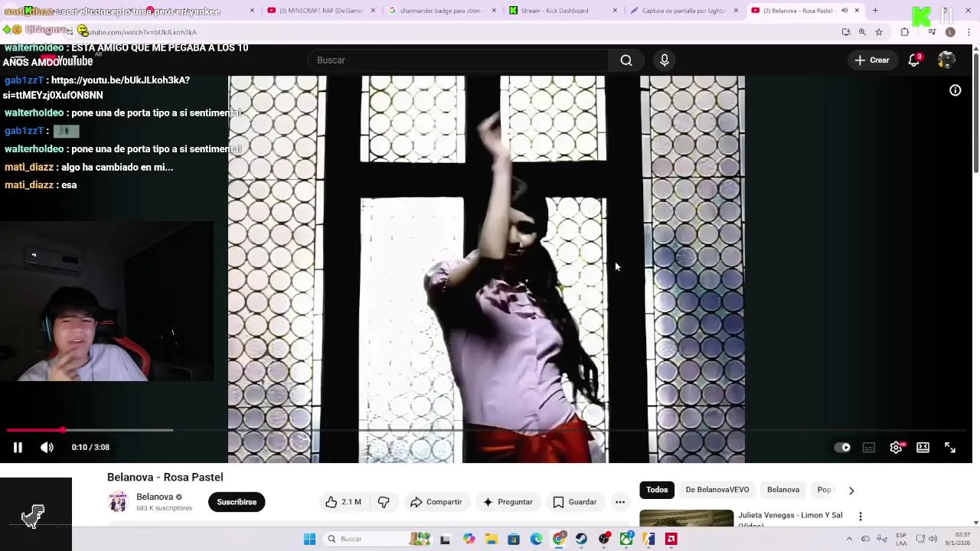The image size is (980, 551).
Task: Open Xbox app from taskbar
Action: (x=626, y=539)
